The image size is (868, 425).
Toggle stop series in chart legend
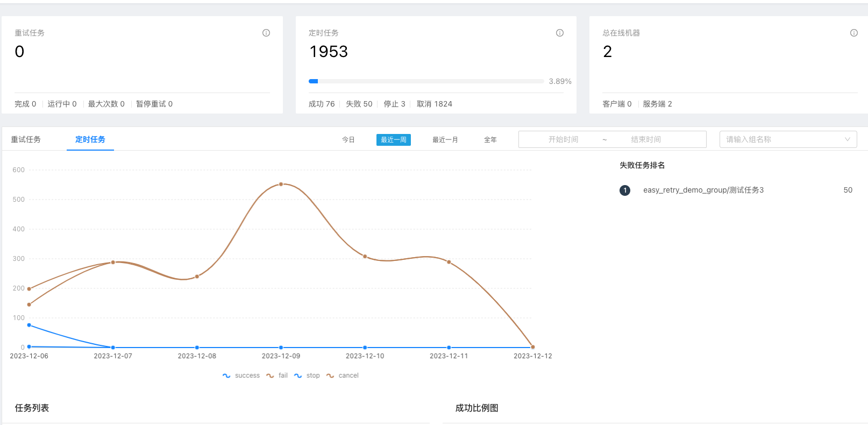(x=307, y=376)
